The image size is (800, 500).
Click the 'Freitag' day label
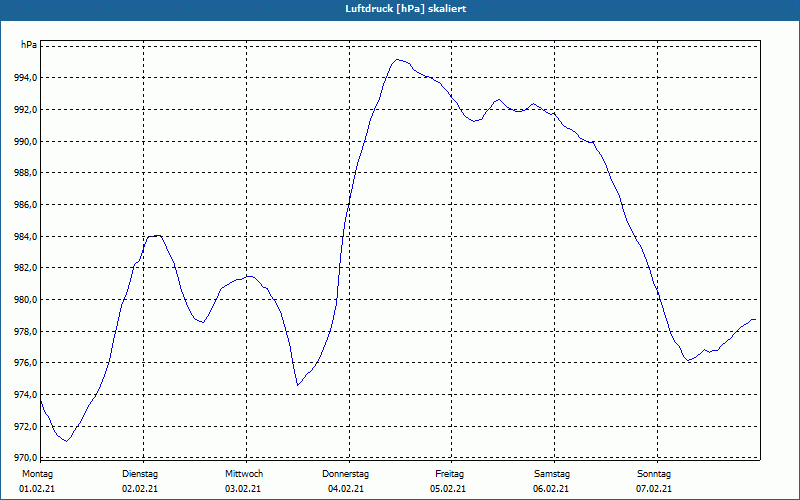tap(449, 474)
